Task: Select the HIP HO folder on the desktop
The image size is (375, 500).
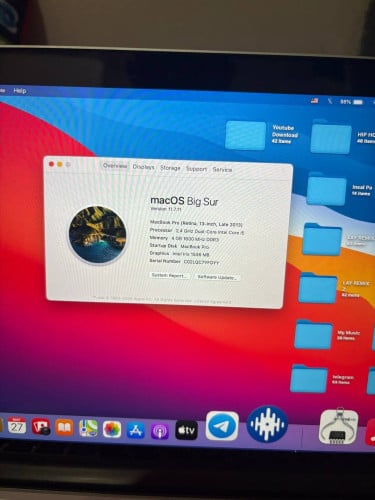Action: [331, 138]
